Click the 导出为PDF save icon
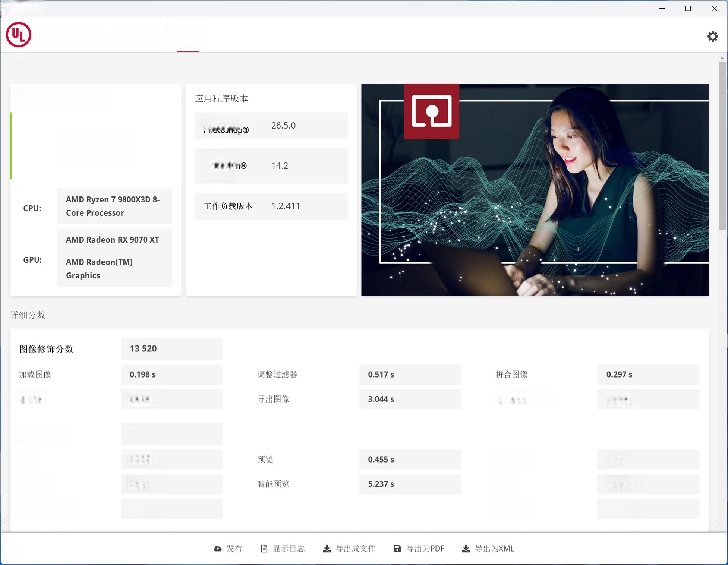This screenshot has width=728, height=565. (397, 549)
